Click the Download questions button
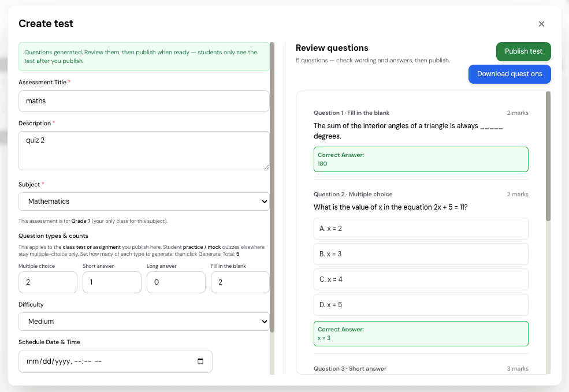Screen dimensions: 569x392 click(509, 74)
